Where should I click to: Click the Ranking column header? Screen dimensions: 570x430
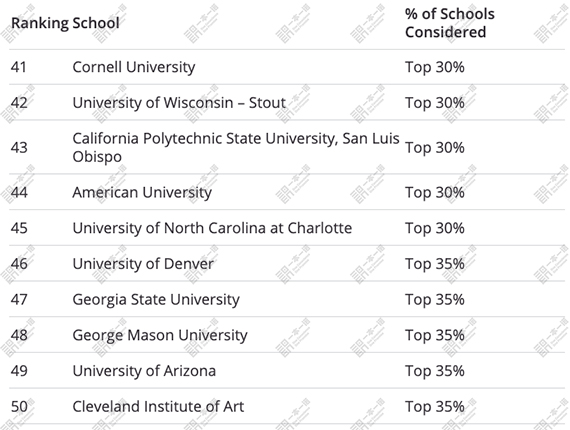[40, 23]
